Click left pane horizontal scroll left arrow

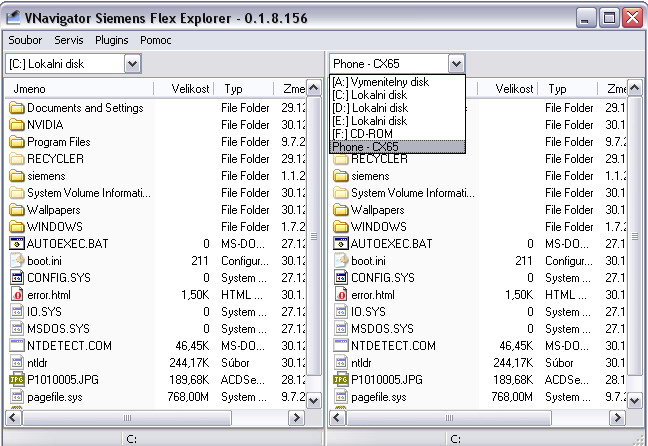pyautogui.click(x=13, y=417)
